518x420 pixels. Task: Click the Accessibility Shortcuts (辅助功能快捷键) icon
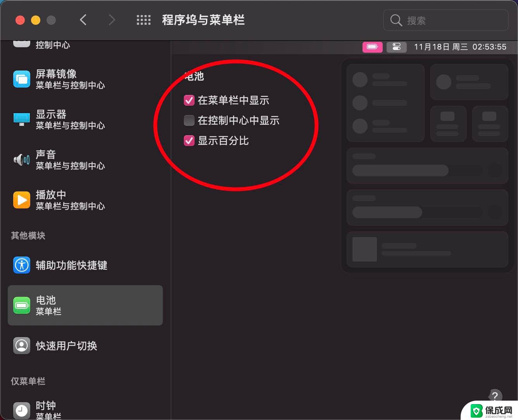(x=22, y=265)
